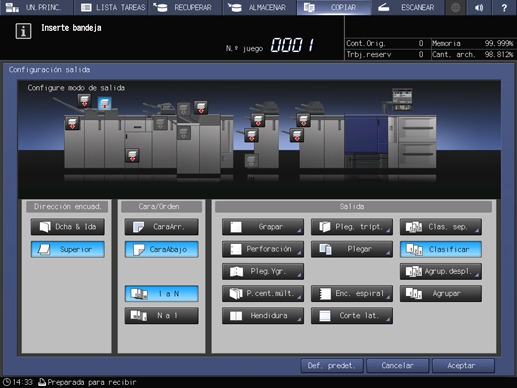The height and width of the screenshot is (388, 517).
Task: Enable Agrupar output mode
Action: coord(441,294)
